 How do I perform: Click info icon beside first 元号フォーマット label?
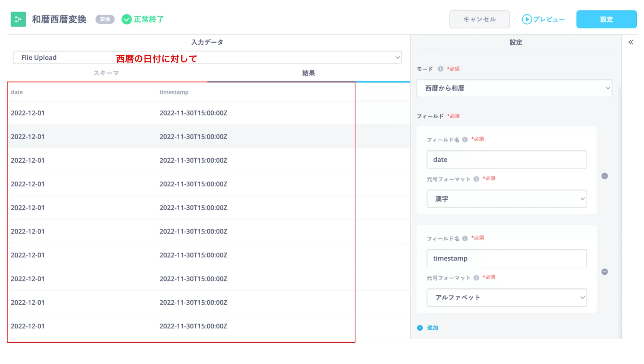coord(476,179)
